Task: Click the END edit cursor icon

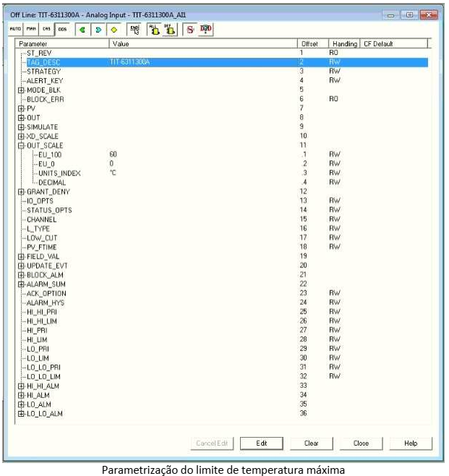Action: click(134, 30)
